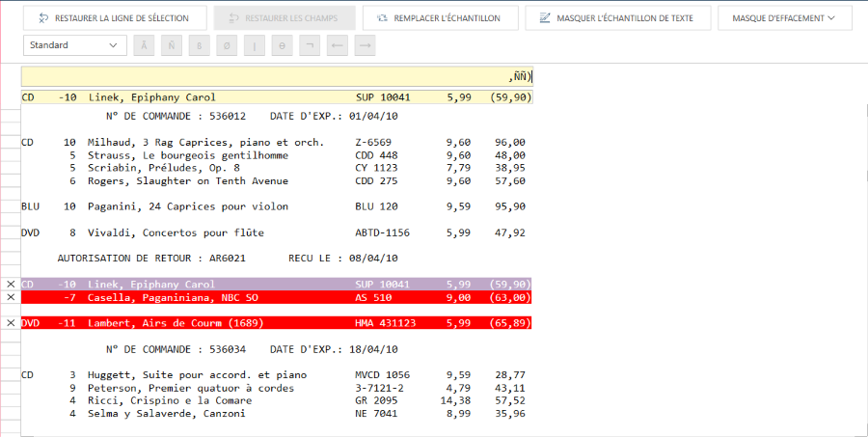Viewport: 868px width, 437px height.
Task: Click the Paganini 24 Caprices line
Action: tap(277, 206)
